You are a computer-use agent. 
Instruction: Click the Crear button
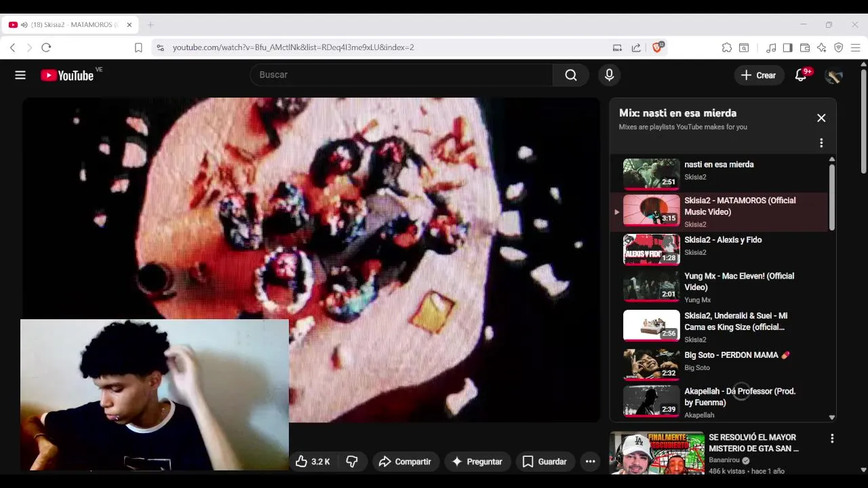click(x=759, y=75)
